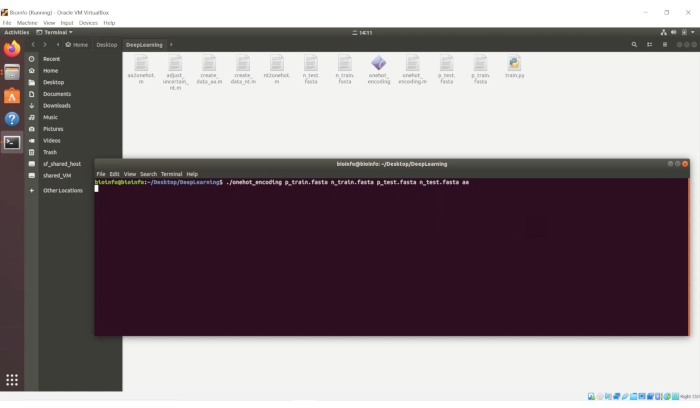Select the p_train.fasta file
The height and width of the screenshot is (408, 700).
pos(480,70)
